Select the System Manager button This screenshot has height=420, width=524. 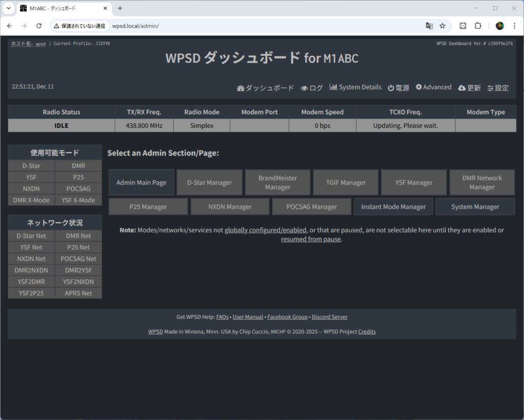click(475, 207)
